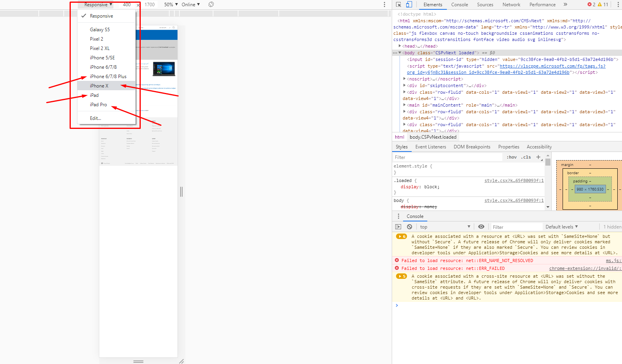The width and height of the screenshot is (622, 364).
Task: Choose iPhone 5/SE from the device list
Action: click(106, 58)
